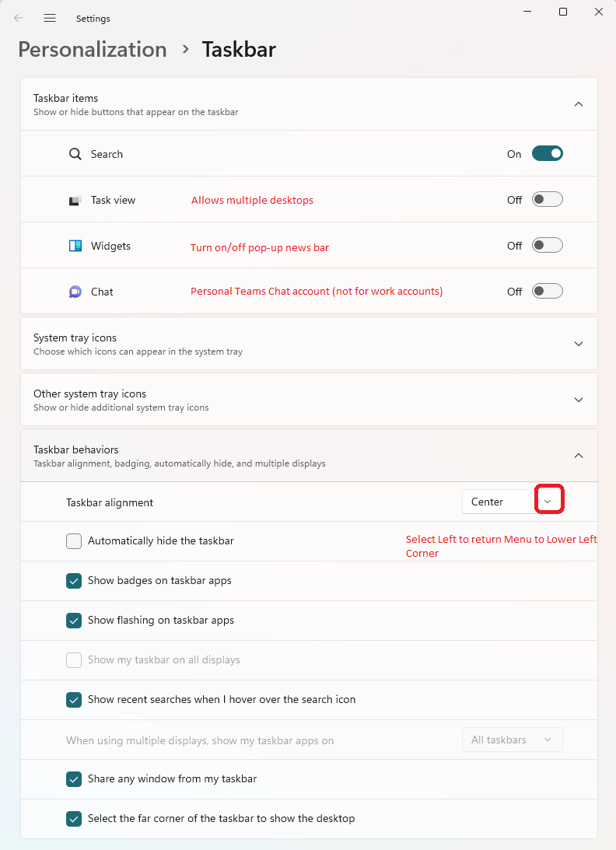Disable Show flashing on taskbar apps
The height and width of the screenshot is (850, 616).
(x=73, y=621)
